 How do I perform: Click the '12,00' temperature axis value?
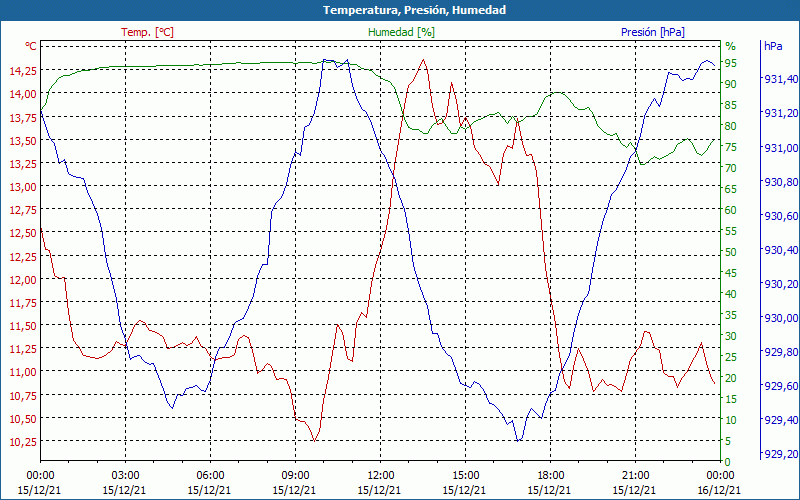point(23,279)
